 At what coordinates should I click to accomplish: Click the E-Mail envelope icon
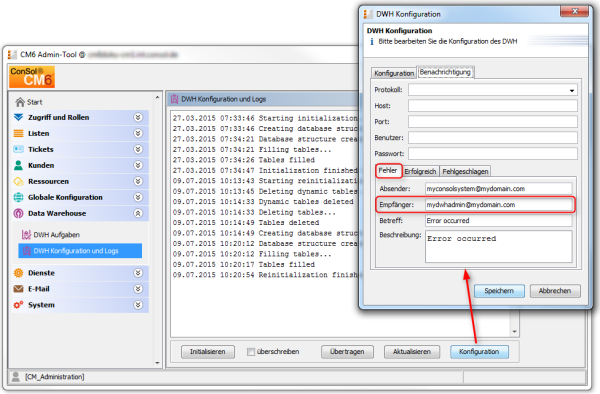click(x=18, y=289)
